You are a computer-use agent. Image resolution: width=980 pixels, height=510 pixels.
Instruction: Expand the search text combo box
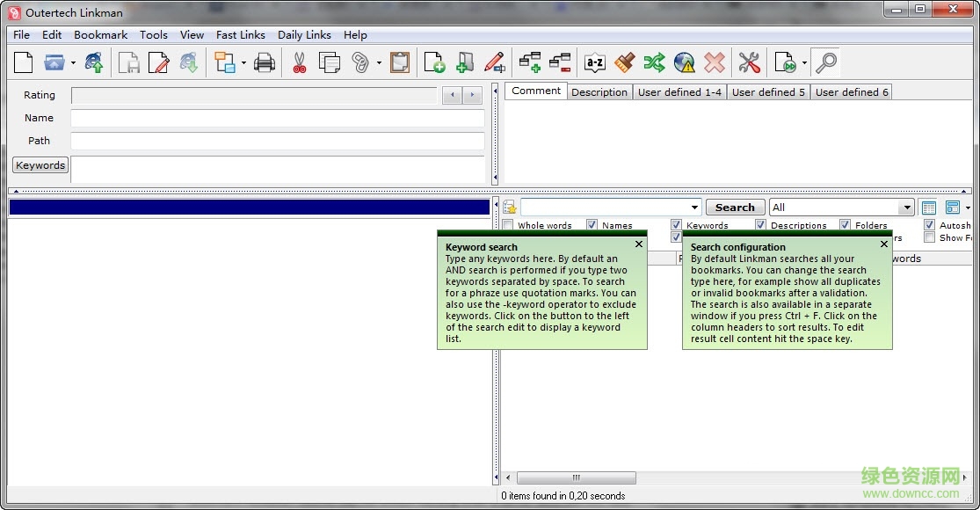click(693, 207)
